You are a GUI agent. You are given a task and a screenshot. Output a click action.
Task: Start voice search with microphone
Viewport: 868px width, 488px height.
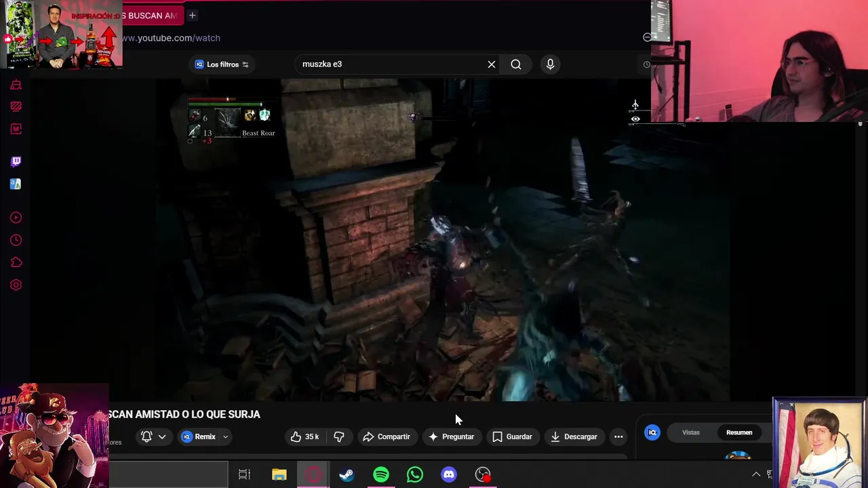(x=550, y=64)
